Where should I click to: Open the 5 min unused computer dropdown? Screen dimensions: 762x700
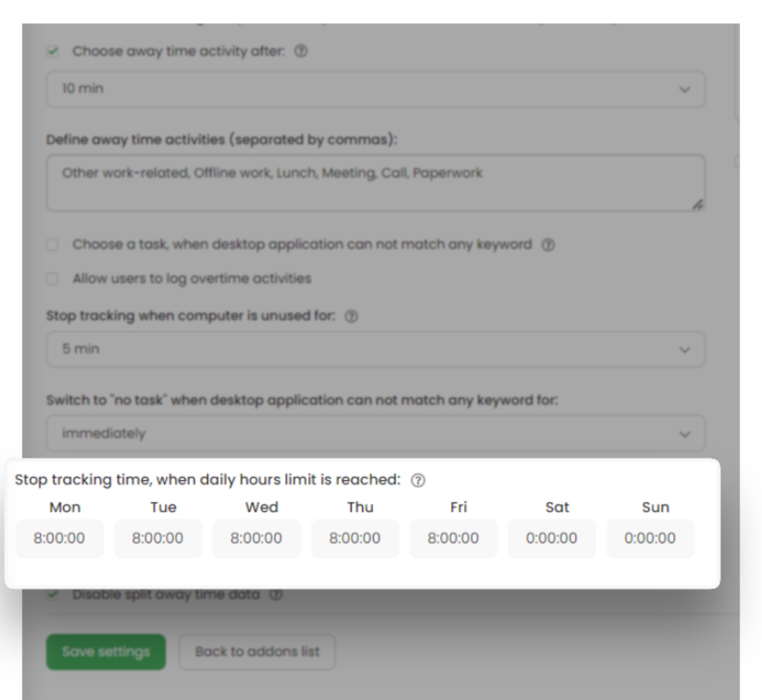click(x=376, y=349)
